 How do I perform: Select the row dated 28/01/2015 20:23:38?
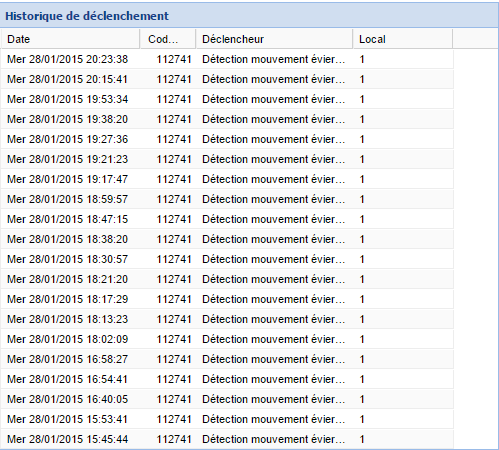click(227, 59)
